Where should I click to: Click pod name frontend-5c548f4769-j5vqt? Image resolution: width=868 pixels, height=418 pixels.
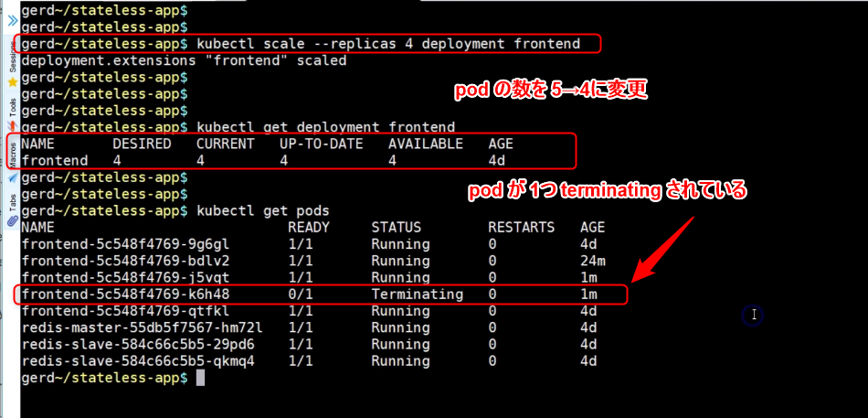(x=125, y=278)
